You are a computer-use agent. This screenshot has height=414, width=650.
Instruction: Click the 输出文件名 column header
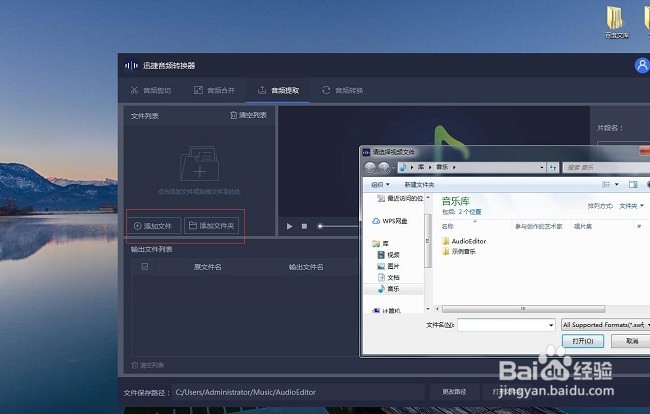306,267
